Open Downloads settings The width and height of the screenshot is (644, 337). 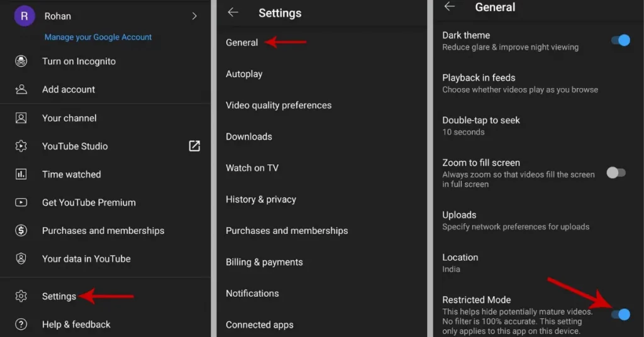[x=249, y=136]
